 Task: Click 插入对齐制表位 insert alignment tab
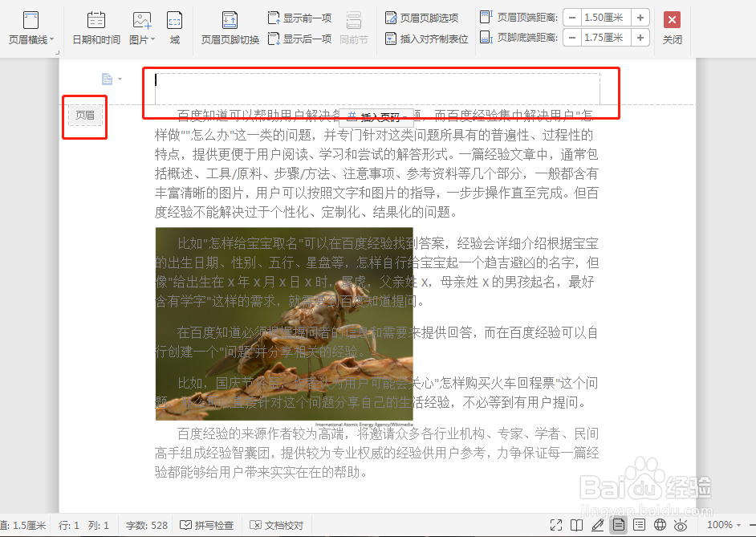coord(426,39)
